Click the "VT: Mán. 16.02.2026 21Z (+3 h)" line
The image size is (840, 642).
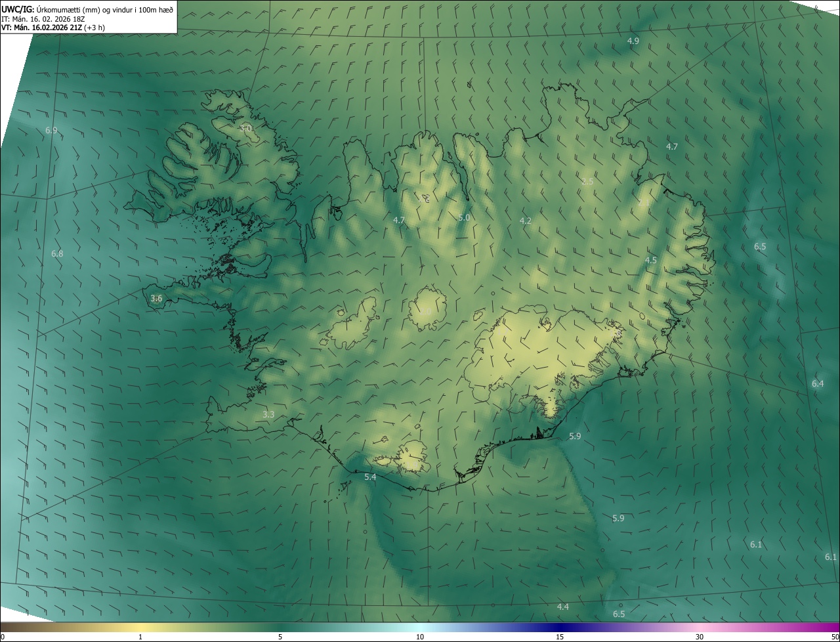click(x=54, y=27)
